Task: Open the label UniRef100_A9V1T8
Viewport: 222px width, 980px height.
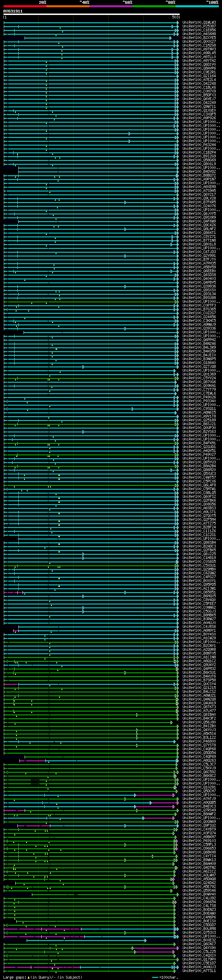Action: point(199,416)
